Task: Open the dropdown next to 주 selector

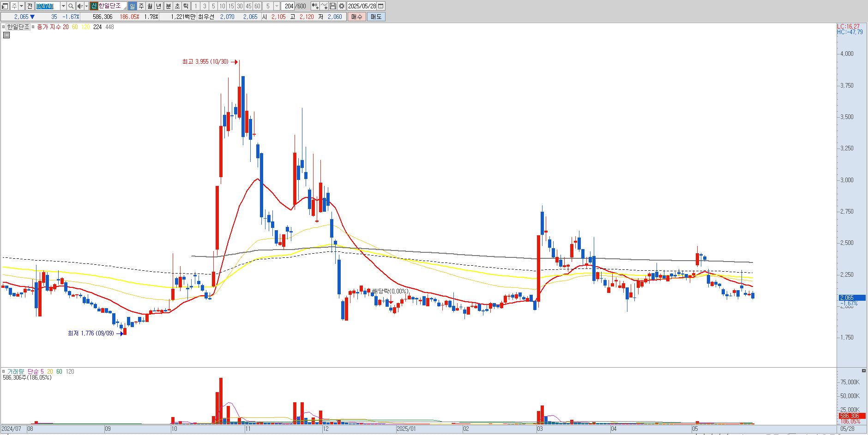Action: (21, 6)
